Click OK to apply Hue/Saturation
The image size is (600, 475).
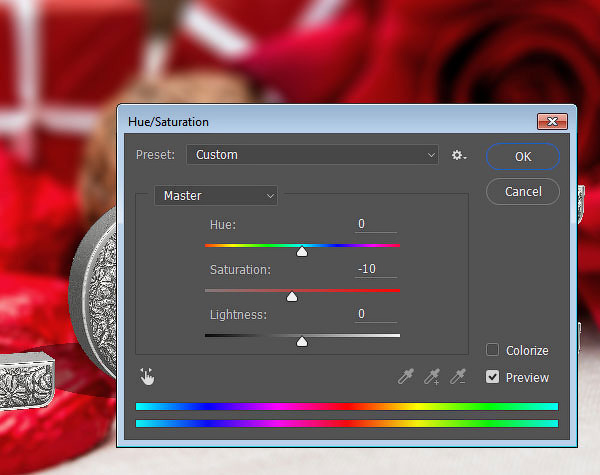(523, 157)
